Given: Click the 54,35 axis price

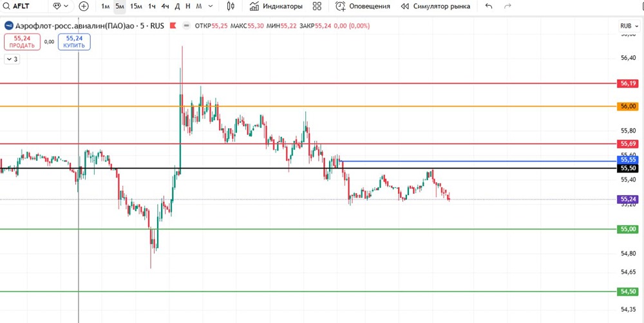Looking at the screenshot, I should (x=629, y=309).
